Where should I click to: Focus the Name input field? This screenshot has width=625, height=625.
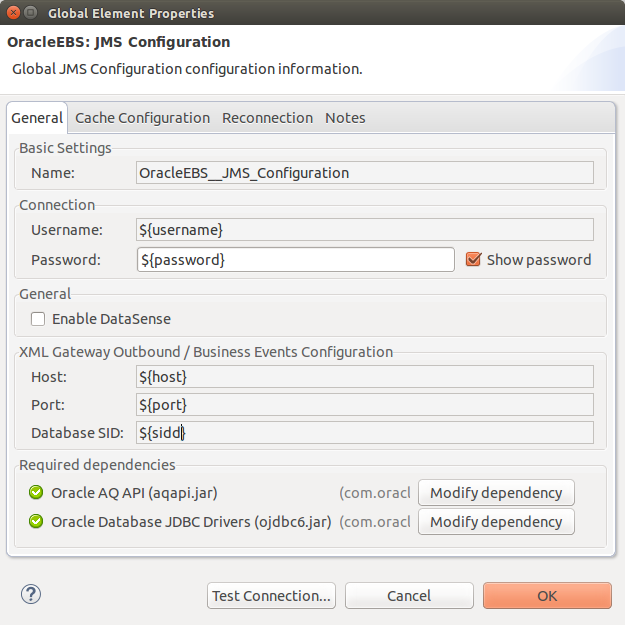coord(365,173)
